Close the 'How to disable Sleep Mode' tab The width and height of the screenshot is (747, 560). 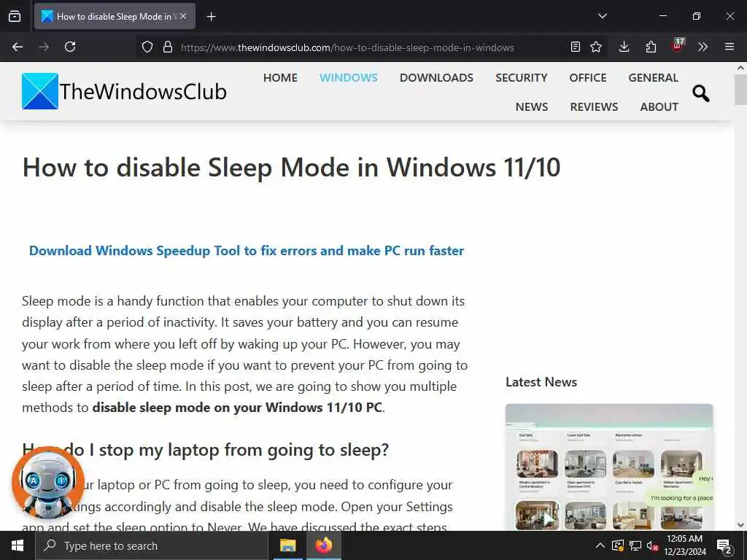coord(183,16)
